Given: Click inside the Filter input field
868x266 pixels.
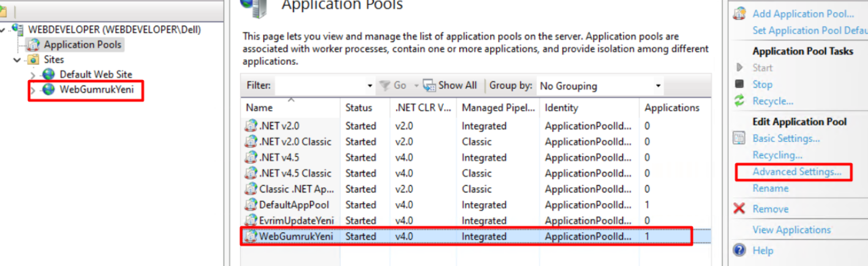Looking at the screenshot, I should pos(320,86).
